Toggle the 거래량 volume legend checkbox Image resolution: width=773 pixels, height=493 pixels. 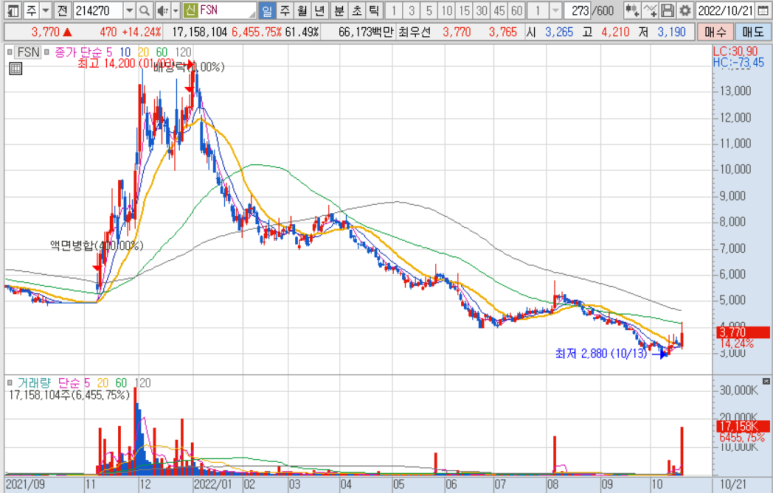point(9,383)
